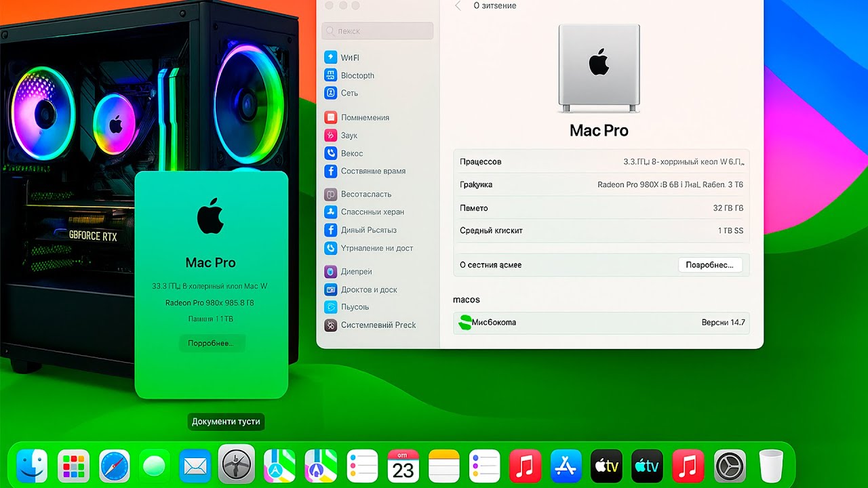Click Apple logo on green Mac Pro card

click(x=211, y=216)
